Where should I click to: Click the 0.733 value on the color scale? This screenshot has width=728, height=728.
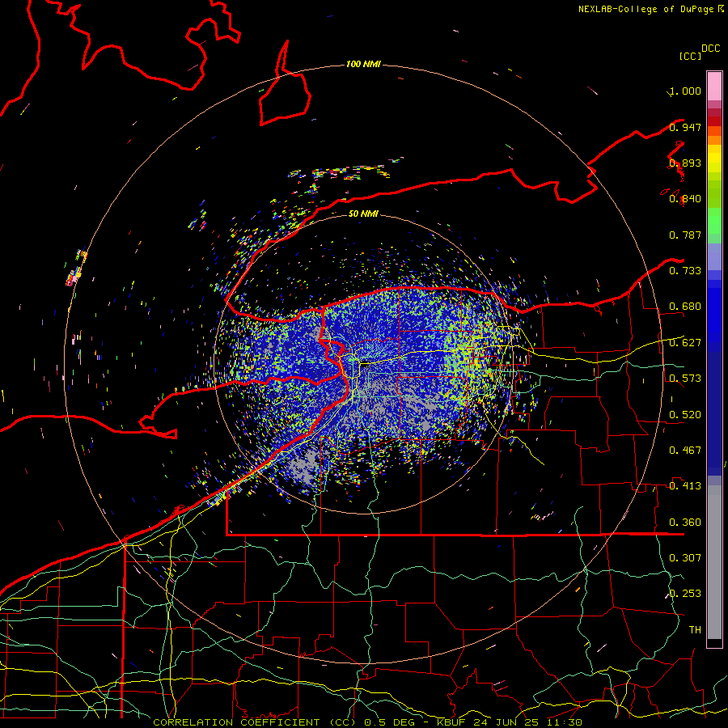click(685, 271)
